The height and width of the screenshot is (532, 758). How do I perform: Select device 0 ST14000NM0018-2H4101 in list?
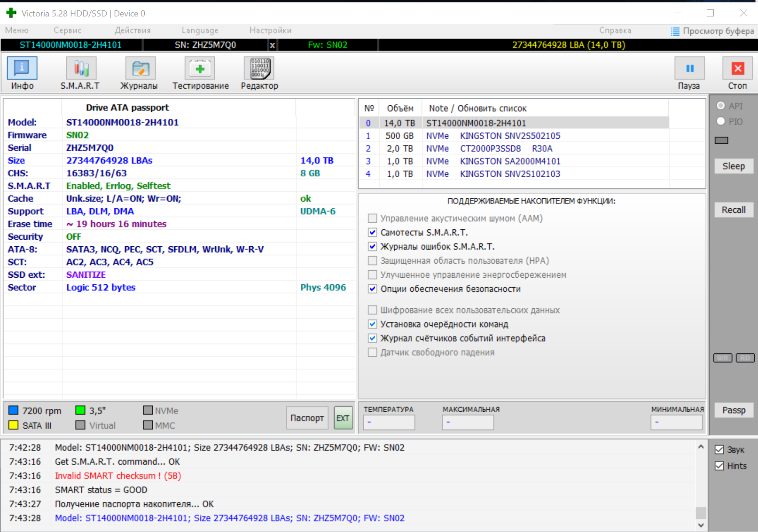coord(515,123)
